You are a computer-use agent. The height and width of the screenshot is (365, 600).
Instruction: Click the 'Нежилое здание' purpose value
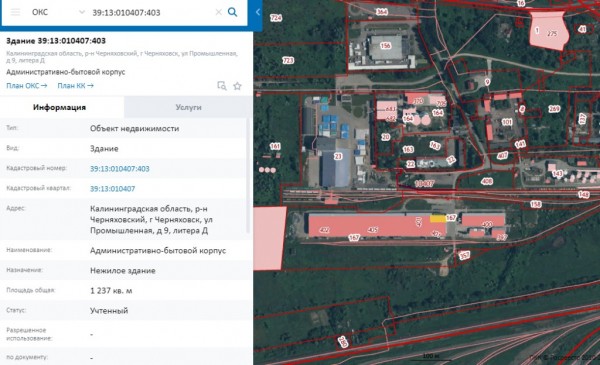click(x=123, y=270)
